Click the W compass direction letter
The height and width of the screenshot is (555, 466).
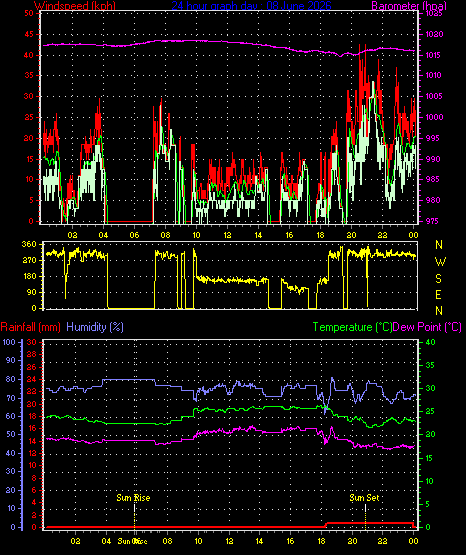pos(440,262)
